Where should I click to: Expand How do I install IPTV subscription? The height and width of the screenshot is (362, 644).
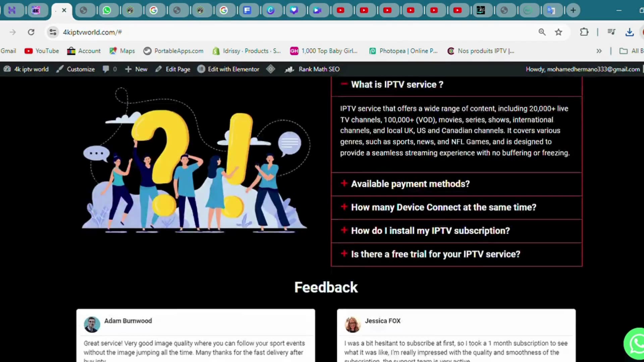(x=430, y=231)
